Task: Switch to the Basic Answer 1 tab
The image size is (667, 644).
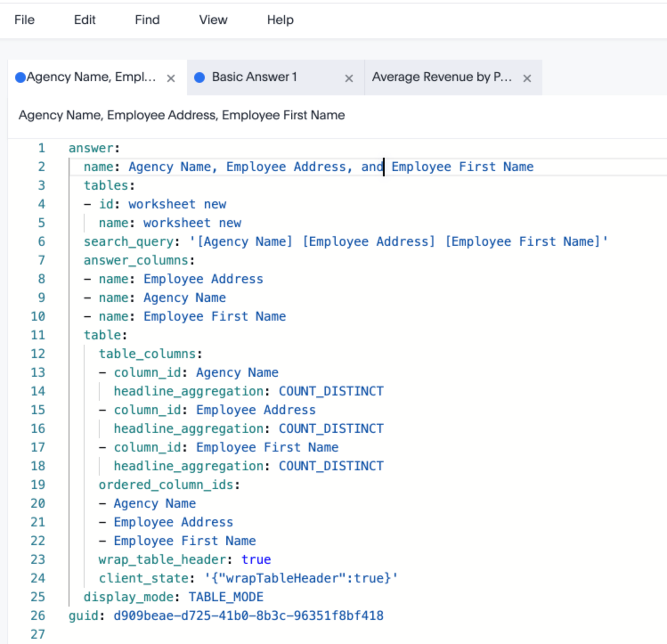Action: tap(254, 77)
